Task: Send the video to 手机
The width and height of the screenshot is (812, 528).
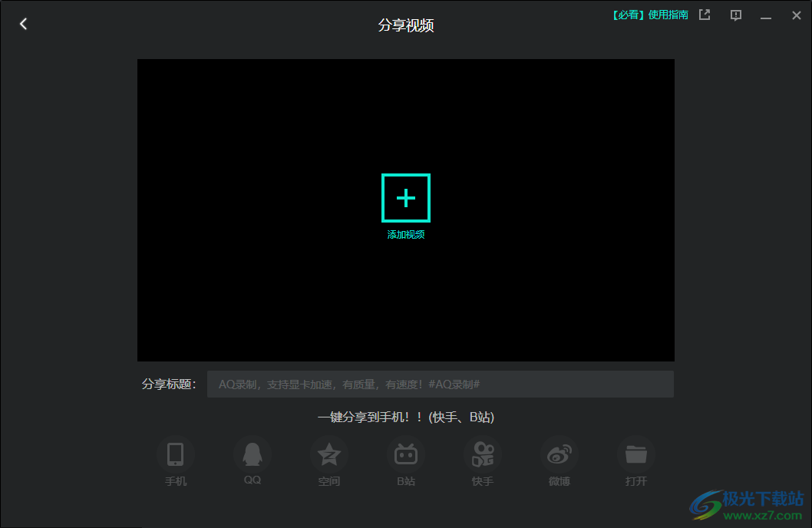Action: (x=176, y=453)
